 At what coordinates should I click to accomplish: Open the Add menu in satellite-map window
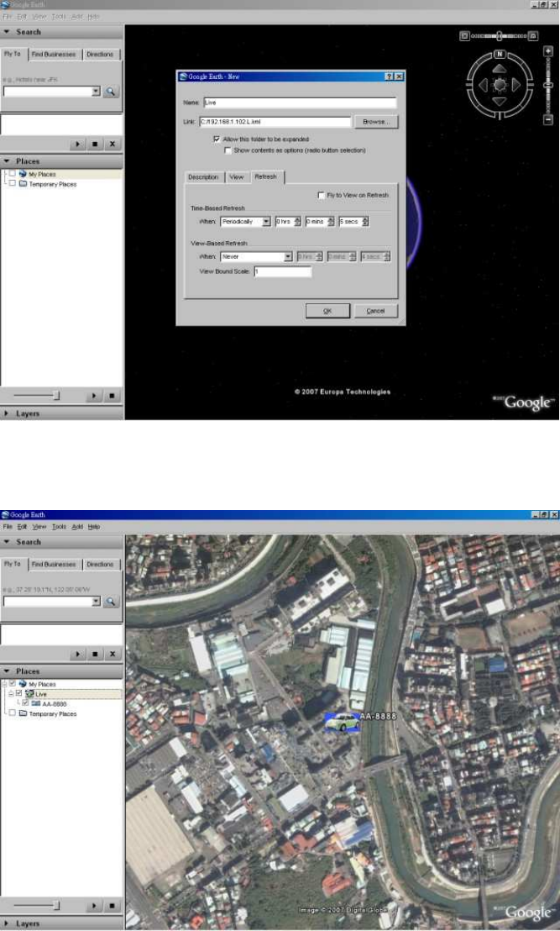click(77, 527)
